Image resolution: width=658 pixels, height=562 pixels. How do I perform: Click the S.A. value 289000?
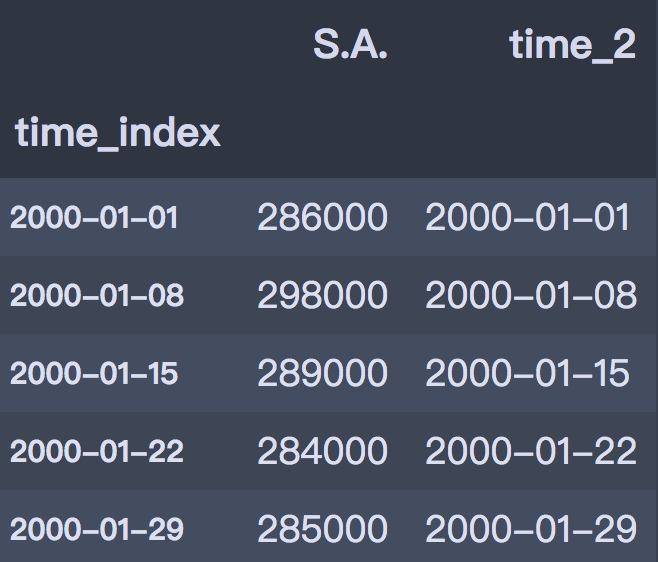click(x=322, y=373)
